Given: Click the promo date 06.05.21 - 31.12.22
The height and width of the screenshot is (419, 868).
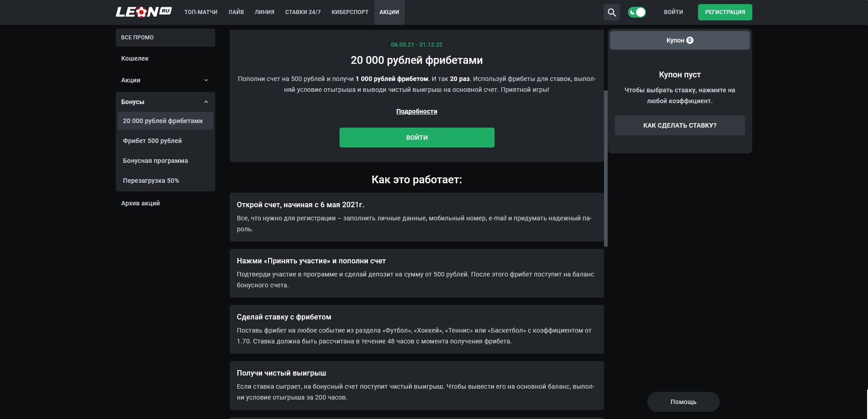Looking at the screenshot, I should pyautogui.click(x=417, y=45).
